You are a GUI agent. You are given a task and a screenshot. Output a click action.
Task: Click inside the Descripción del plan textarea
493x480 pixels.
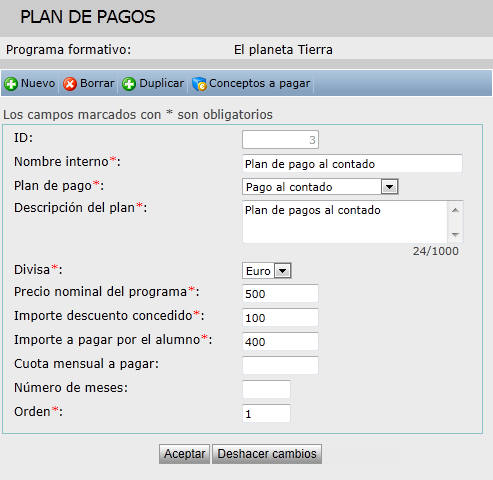coord(345,222)
